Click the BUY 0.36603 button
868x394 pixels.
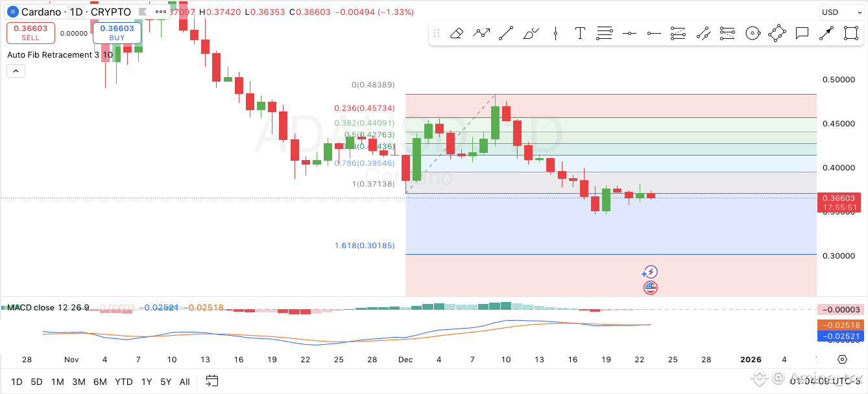coord(117,32)
